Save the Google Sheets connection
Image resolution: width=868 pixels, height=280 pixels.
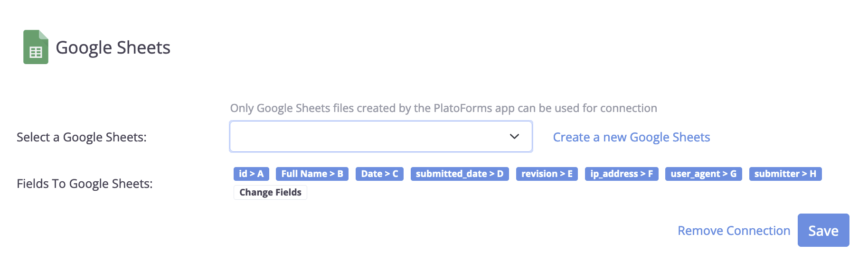823,231
